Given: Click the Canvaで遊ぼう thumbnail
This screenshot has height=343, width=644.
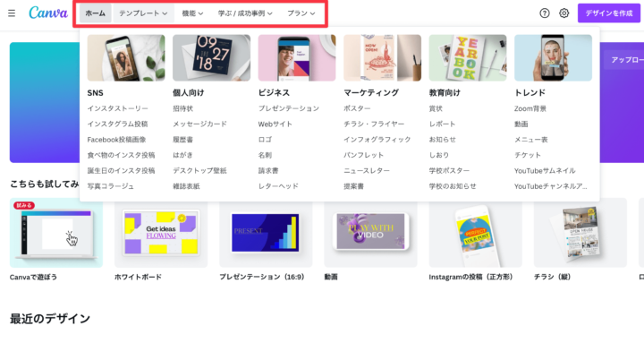Looking at the screenshot, I should [56, 233].
